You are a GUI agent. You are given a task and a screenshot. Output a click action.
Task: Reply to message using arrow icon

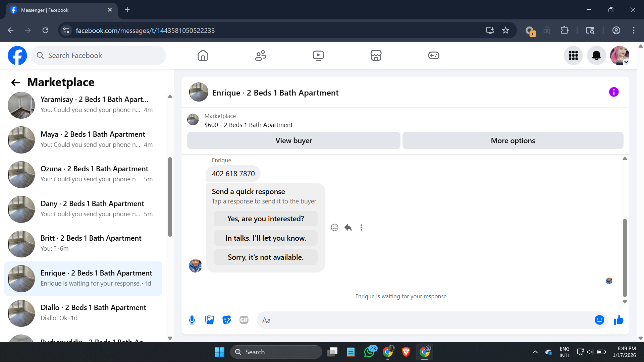348,228
